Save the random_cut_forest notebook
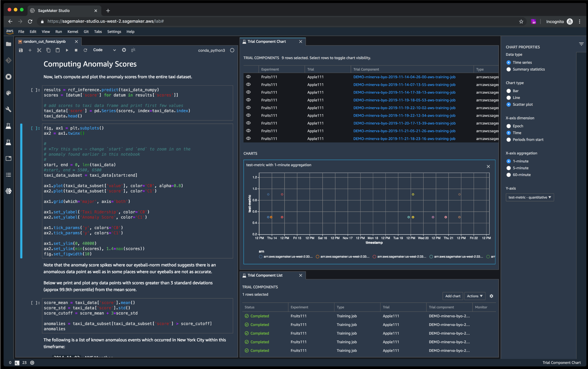Viewport: 588px width, 369px height. 20,50
